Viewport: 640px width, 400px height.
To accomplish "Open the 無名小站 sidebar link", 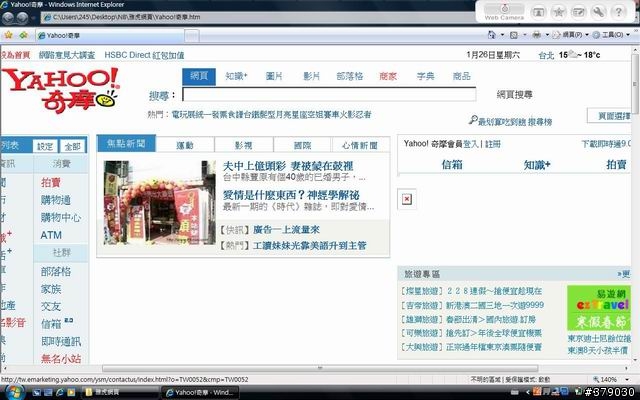I will pyautogui.click(x=61, y=358).
